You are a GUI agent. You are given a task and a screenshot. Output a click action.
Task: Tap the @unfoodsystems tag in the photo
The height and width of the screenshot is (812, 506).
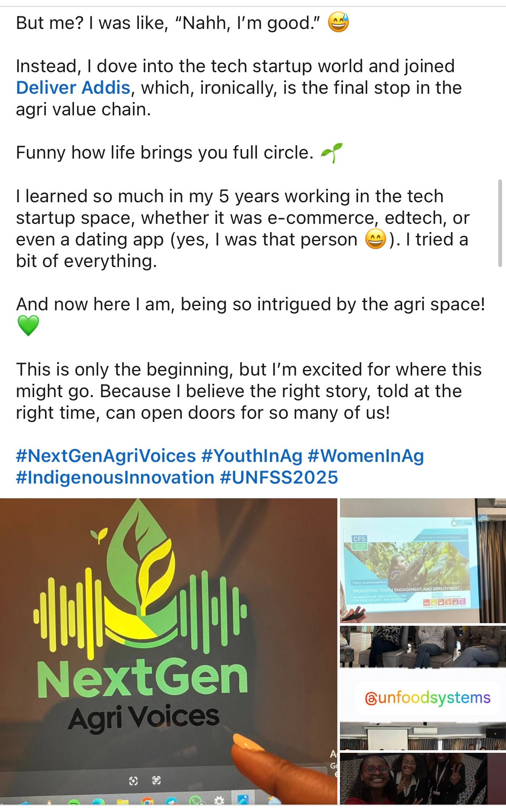[x=428, y=697]
